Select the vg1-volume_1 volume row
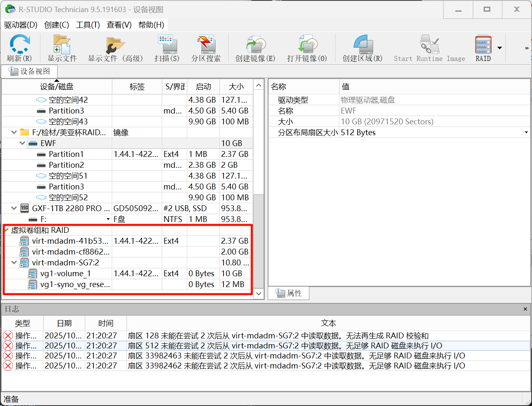The image size is (532, 406). tap(65, 274)
